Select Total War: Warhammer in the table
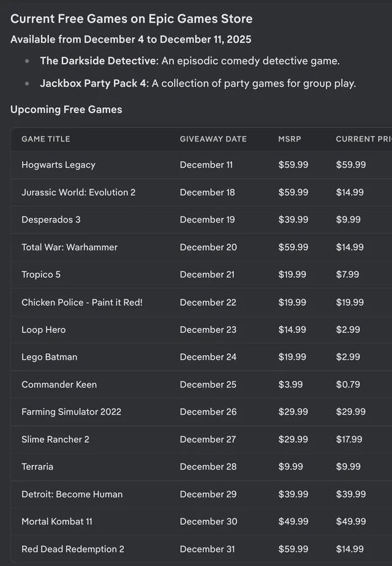Image resolution: width=392 pixels, height=566 pixels. (69, 247)
